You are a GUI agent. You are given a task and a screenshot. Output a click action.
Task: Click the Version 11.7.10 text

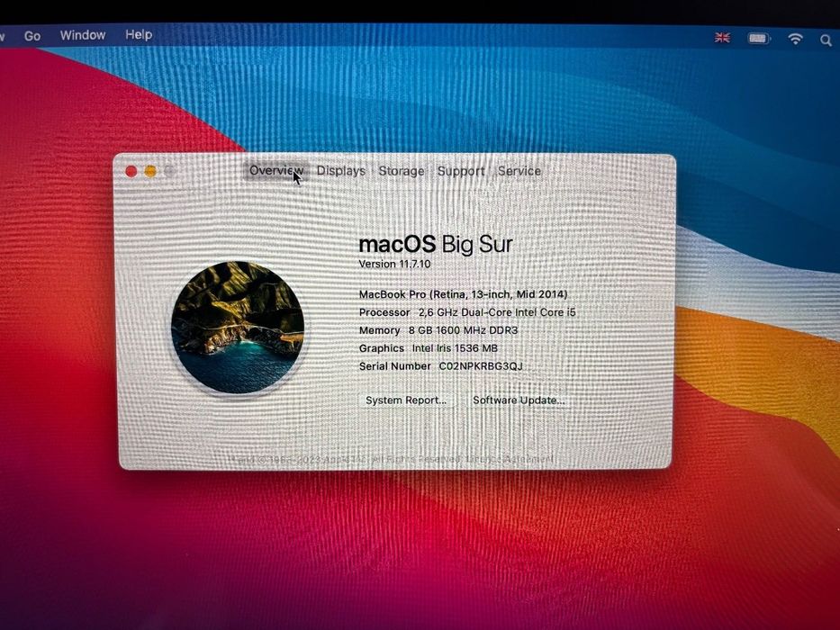tap(395, 264)
